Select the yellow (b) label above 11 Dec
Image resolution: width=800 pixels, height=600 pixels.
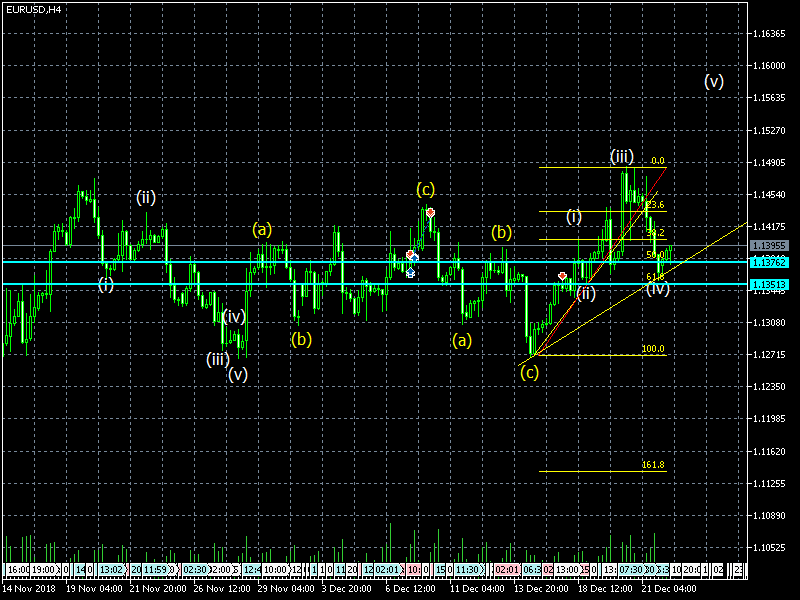pyautogui.click(x=501, y=232)
